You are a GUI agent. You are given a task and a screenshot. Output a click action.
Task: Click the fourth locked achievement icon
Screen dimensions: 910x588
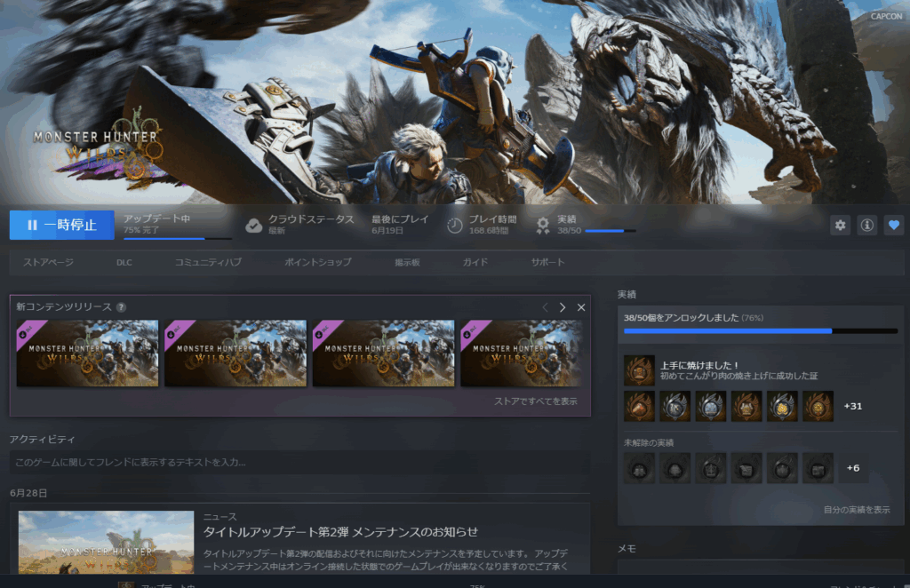tap(746, 468)
